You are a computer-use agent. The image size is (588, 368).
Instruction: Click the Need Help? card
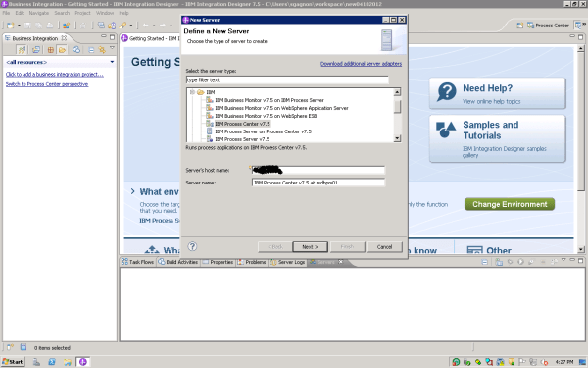point(497,93)
